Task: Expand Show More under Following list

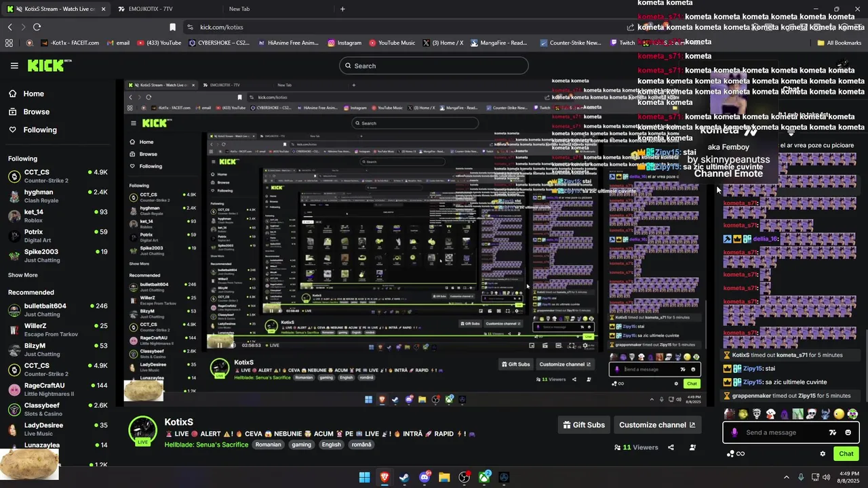Action: 23,275
